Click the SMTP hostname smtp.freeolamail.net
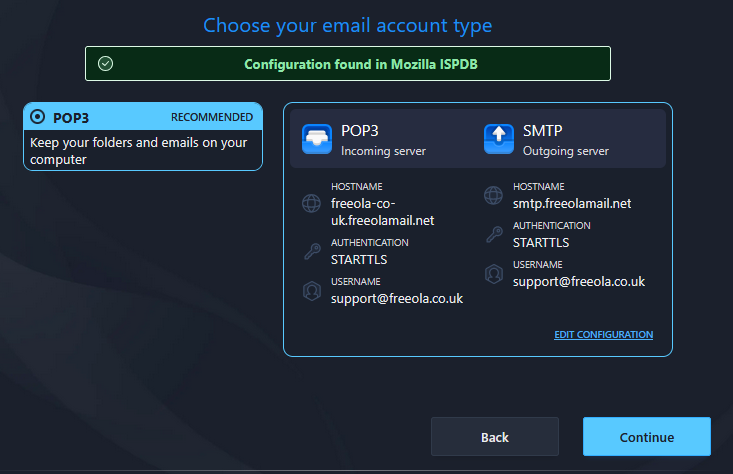 [x=572, y=203]
